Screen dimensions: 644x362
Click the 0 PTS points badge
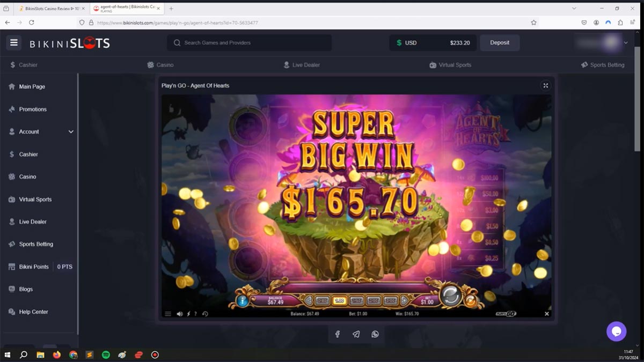(x=64, y=267)
